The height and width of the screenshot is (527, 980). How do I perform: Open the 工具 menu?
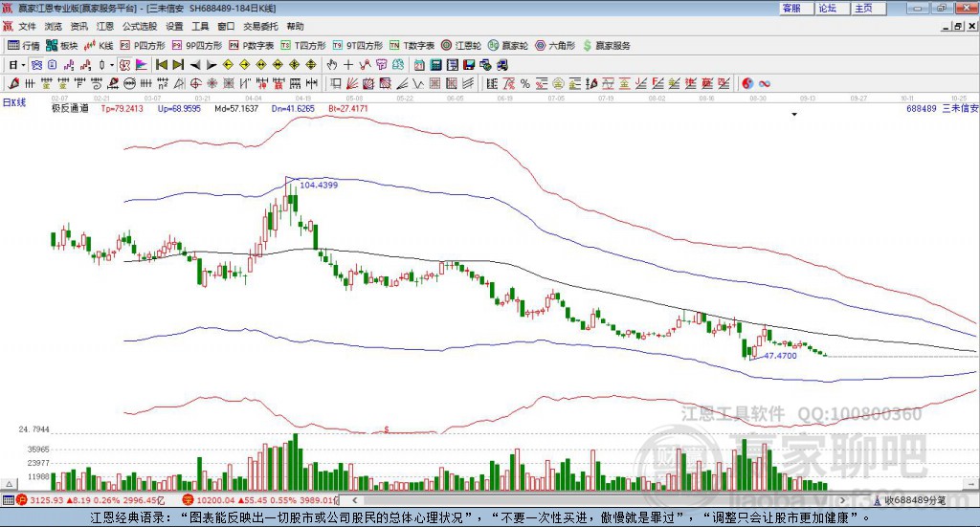200,26
